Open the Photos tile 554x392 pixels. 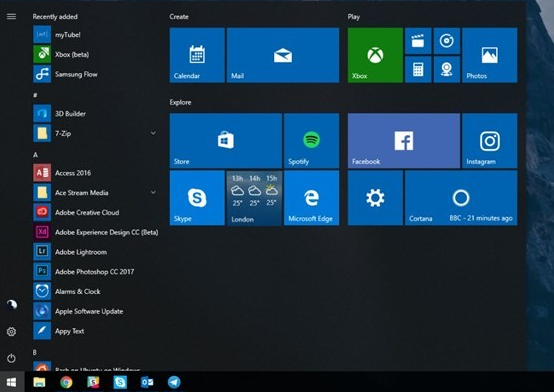tap(490, 55)
